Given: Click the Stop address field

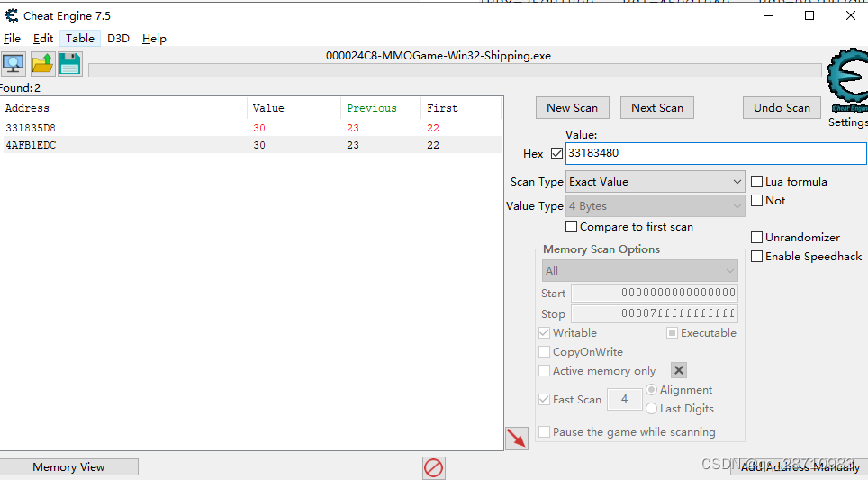Looking at the screenshot, I should (x=655, y=314).
